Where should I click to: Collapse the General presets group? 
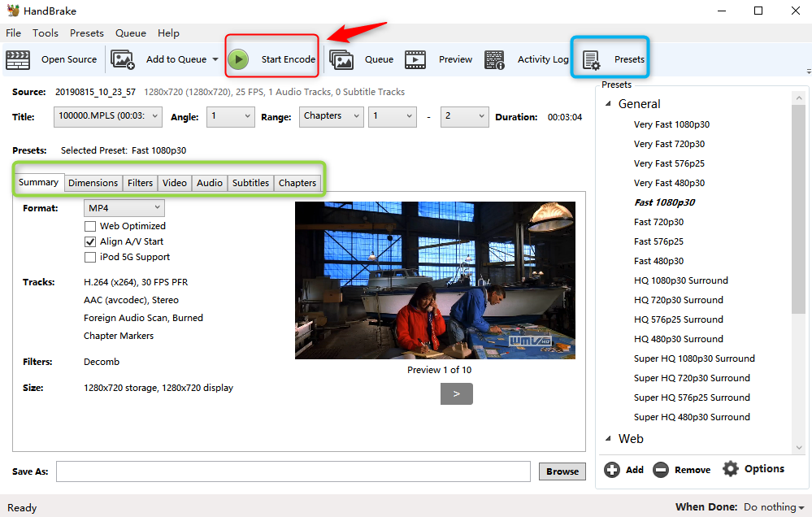(608, 104)
